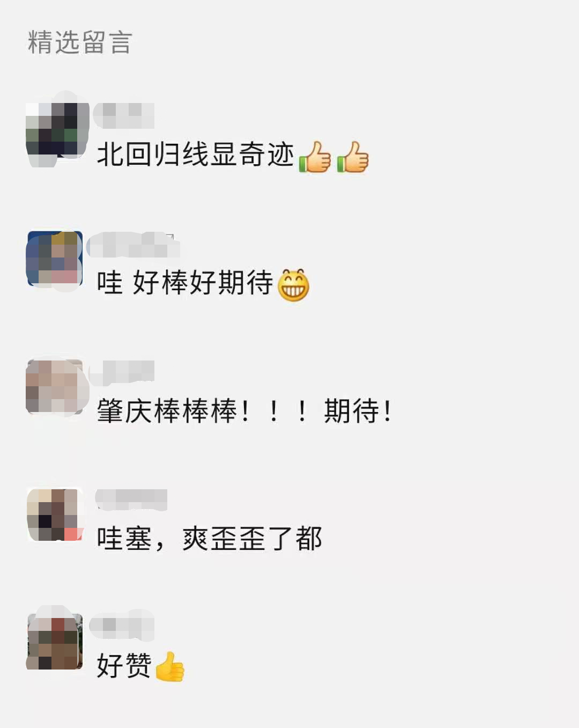Click second thumbs-up emoji after 北回归线显奇迹

(x=353, y=157)
